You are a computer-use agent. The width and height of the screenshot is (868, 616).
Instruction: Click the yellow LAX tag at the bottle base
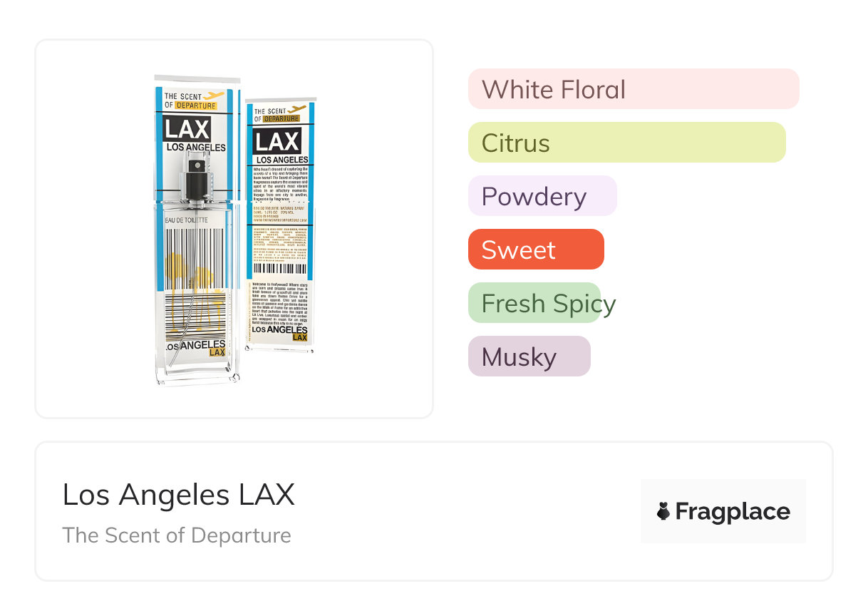(217, 352)
